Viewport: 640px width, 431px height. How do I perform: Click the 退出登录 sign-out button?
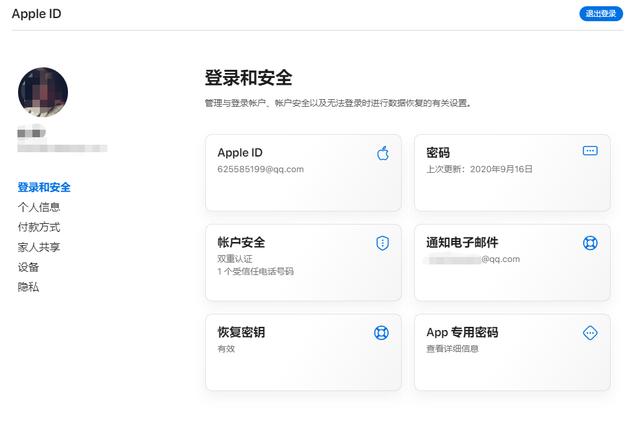(x=601, y=13)
